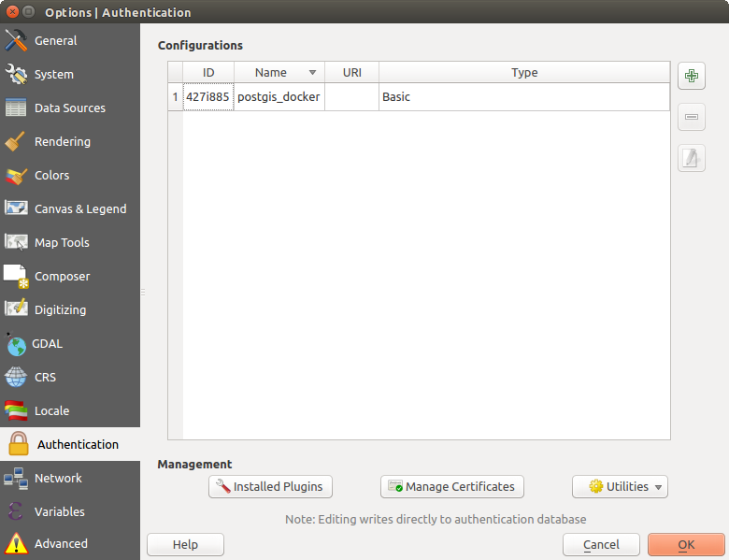The height and width of the screenshot is (560, 729).
Task: Click the Type column header
Action: [524, 73]
